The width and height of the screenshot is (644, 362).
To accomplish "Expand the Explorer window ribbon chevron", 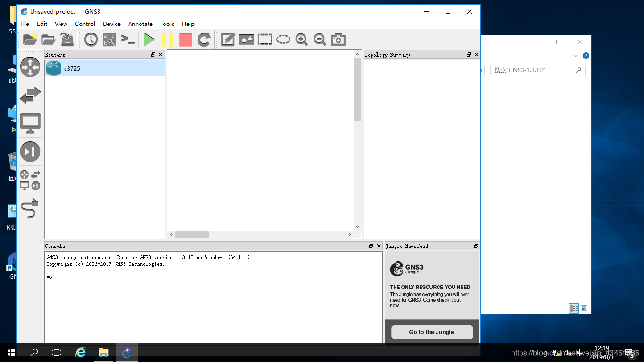I will (576, 56).
